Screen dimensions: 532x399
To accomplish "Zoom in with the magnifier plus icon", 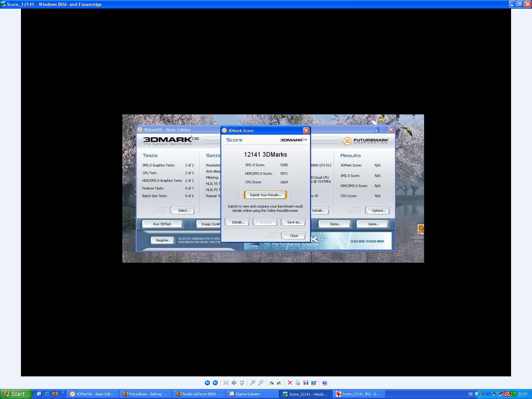I will tap(253, 383).
